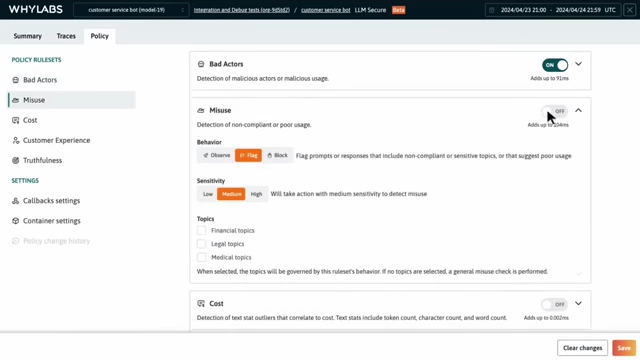640x360 pixels.
Task: Expand the Bad Actors card chevron
Action: pos(578,64)
